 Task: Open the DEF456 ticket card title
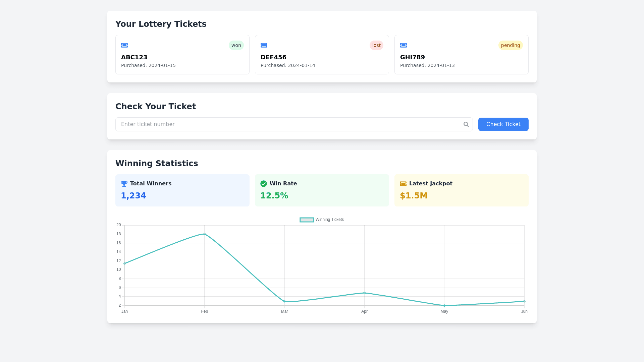tap(273, 57)
